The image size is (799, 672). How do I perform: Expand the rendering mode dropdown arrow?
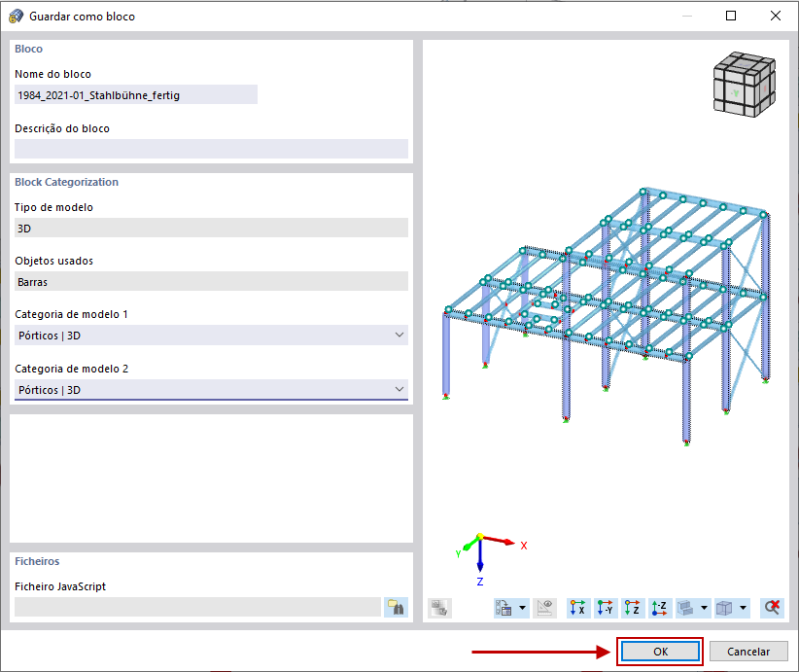(704, 608)
